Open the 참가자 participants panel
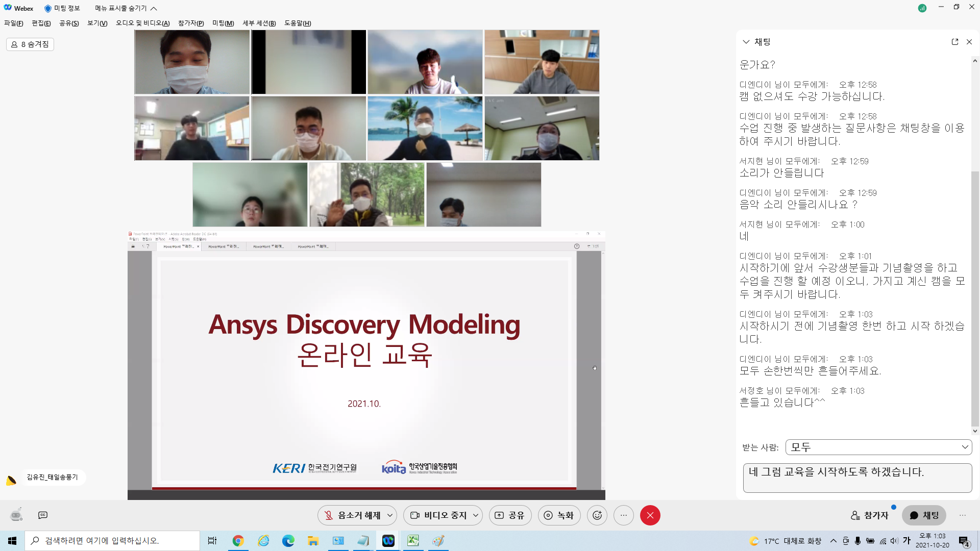This screenshot has height=551, width=980. click(x=870, y=515)
